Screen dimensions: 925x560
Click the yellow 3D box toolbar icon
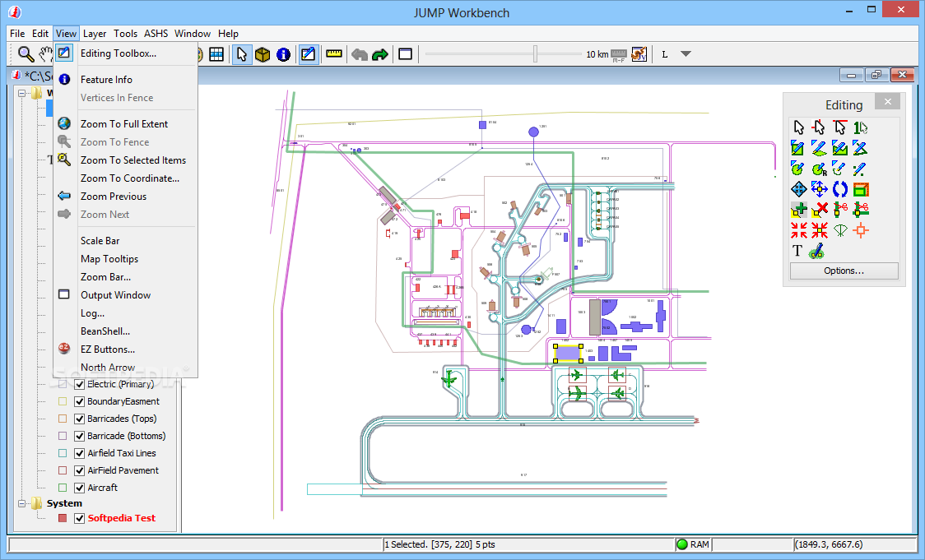coord(263,54)
